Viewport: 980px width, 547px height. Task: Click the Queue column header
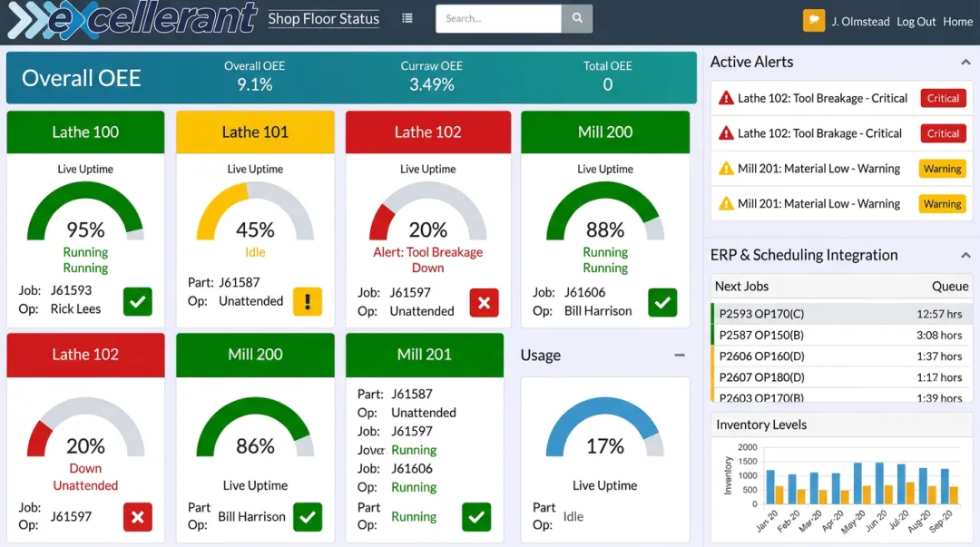(950, 287)
